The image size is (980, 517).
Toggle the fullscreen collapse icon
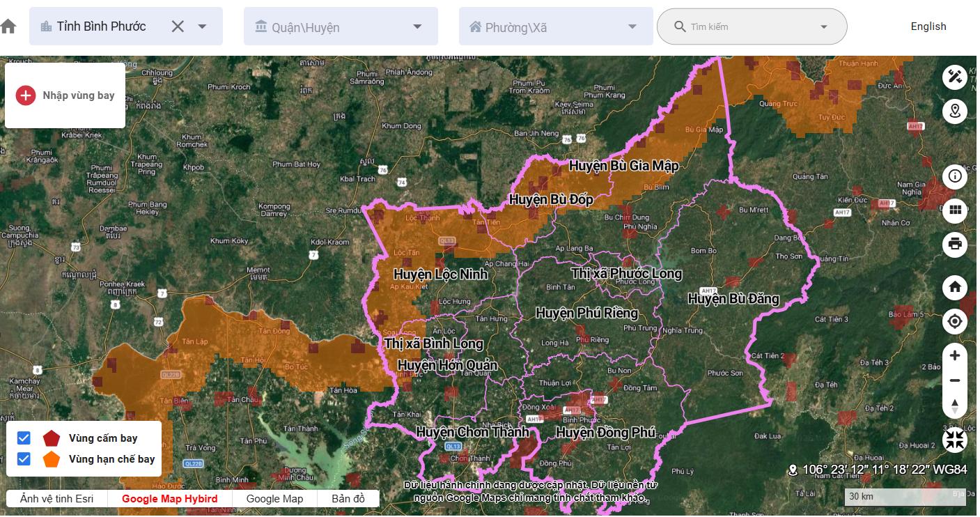[954, 439]
